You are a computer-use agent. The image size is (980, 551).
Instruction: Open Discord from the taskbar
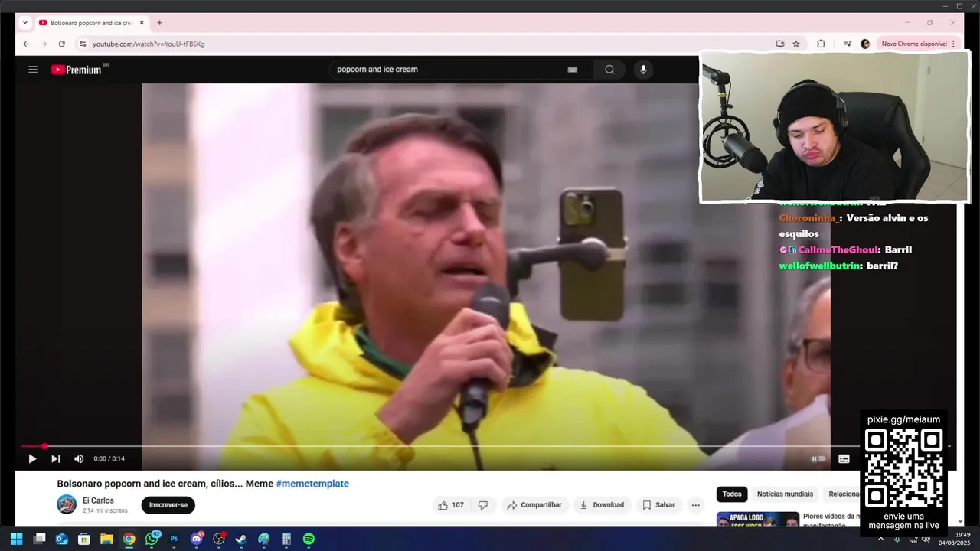(197, 539)
